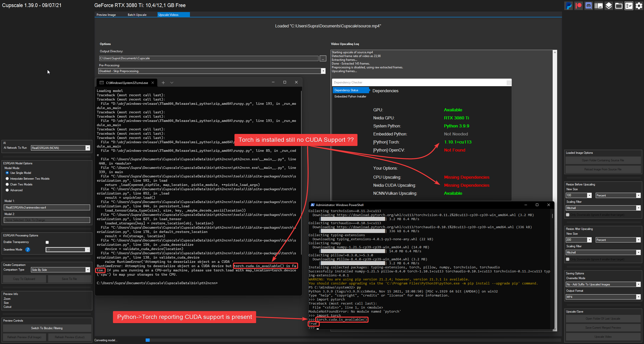Open the Discord community icon
The height and width of the screenshot is (344, 644).
[589, 6]
